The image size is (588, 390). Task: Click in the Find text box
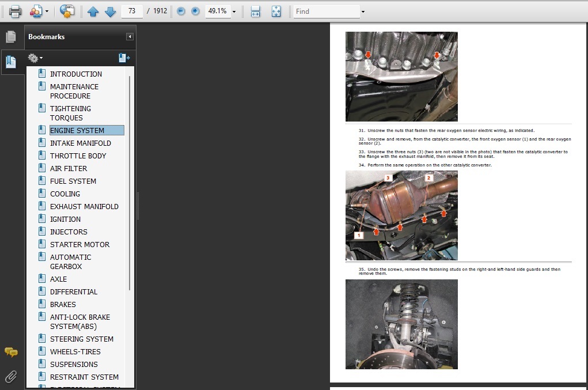(326, 11)
